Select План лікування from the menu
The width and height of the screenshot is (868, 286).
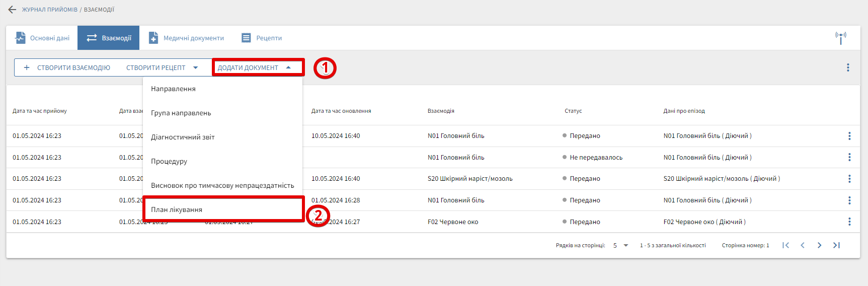pos(177,209)
